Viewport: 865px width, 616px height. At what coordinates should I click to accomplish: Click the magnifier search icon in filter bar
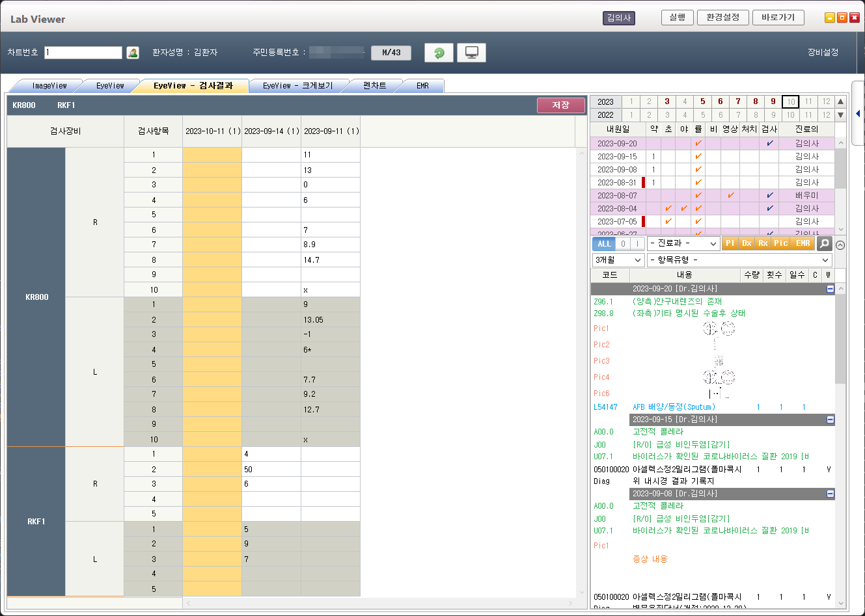pyautogui.click(x=824, y=243)
